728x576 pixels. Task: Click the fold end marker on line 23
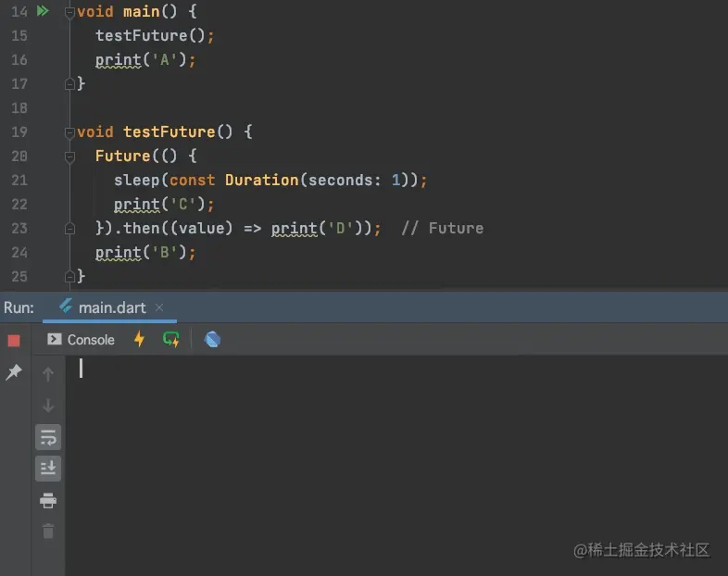69,229
